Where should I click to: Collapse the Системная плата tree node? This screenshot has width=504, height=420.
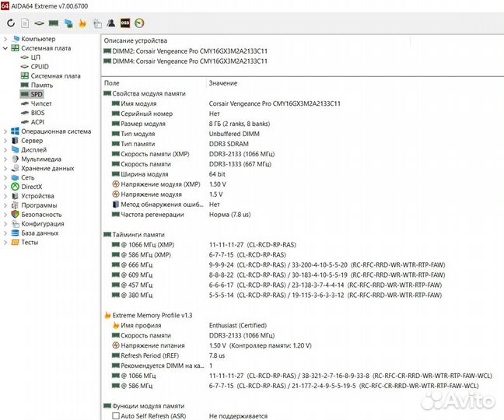pyautogui.click(x=5, y=48)
